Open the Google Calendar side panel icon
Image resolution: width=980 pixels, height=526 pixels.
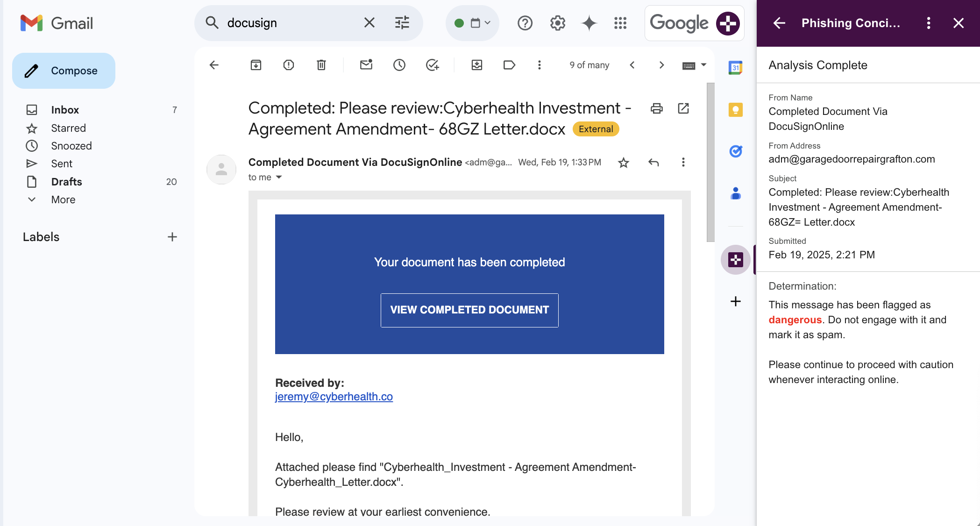coord(736,68)
